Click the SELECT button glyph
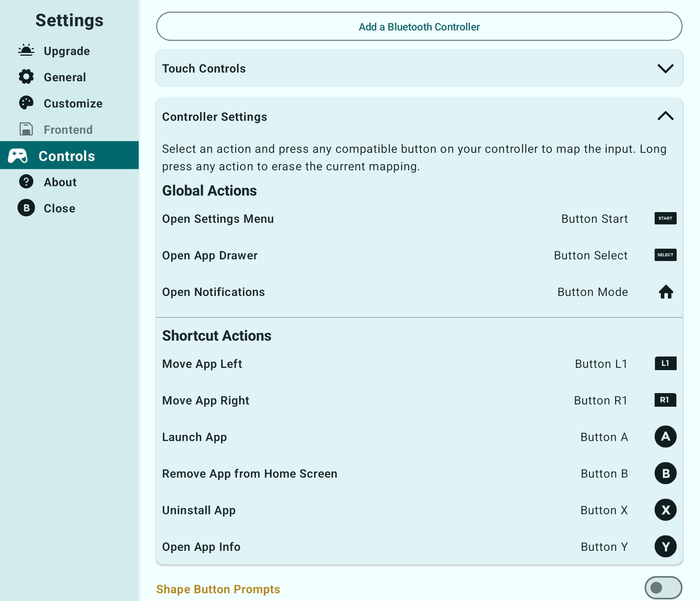Screen dimensions: 700x601 (665, 255)
